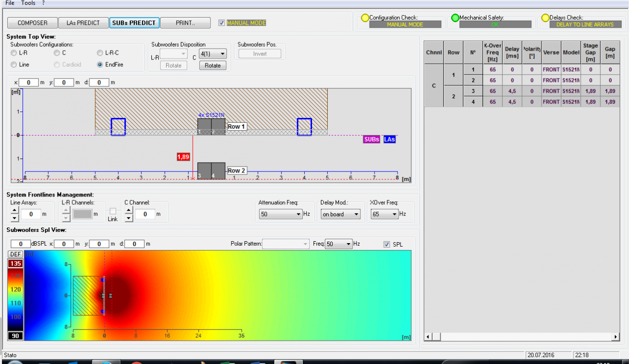Open the Tools menu
629x364 pixels.
28,3
